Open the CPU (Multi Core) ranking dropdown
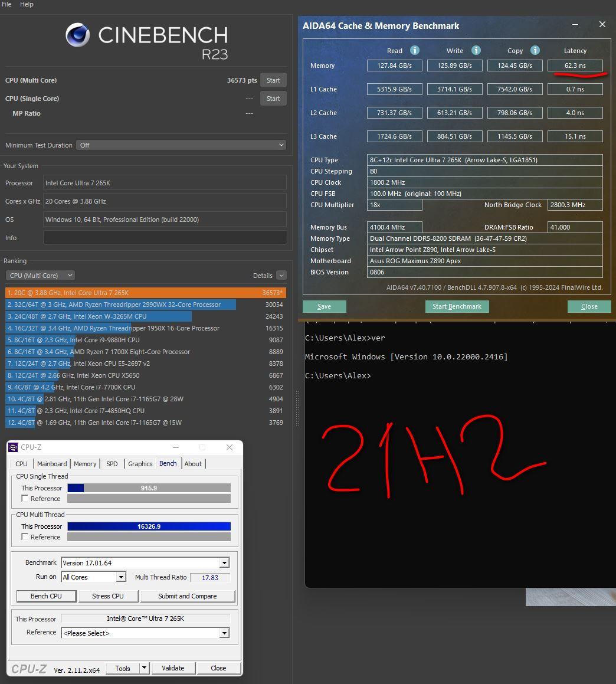The image size is (616, 684). click(41, 275)
